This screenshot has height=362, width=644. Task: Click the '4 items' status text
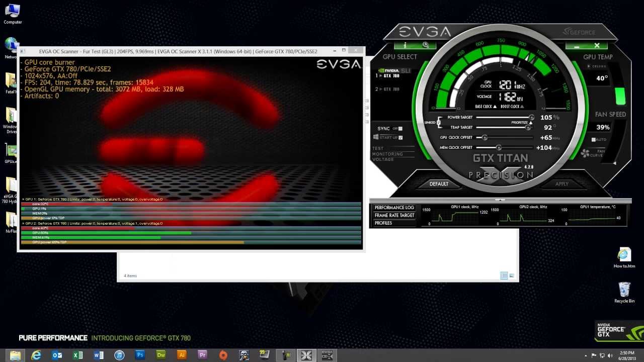130,276
